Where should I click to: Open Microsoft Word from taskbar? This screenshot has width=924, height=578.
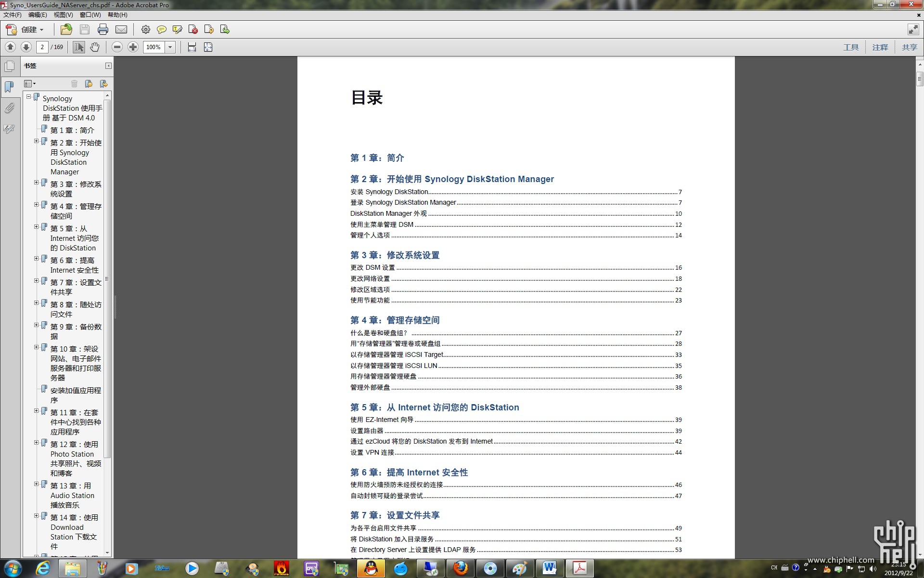pyautogui.click(x=549, y=568)
